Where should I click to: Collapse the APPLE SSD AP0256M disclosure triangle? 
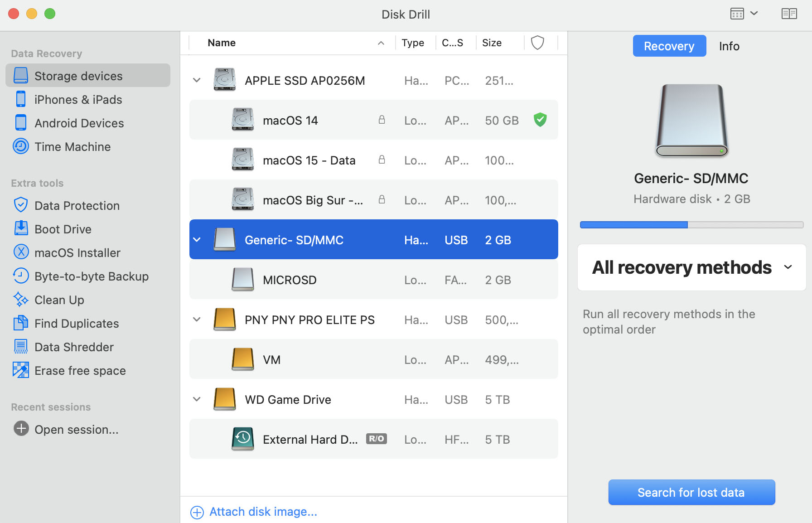pos(197,80)
